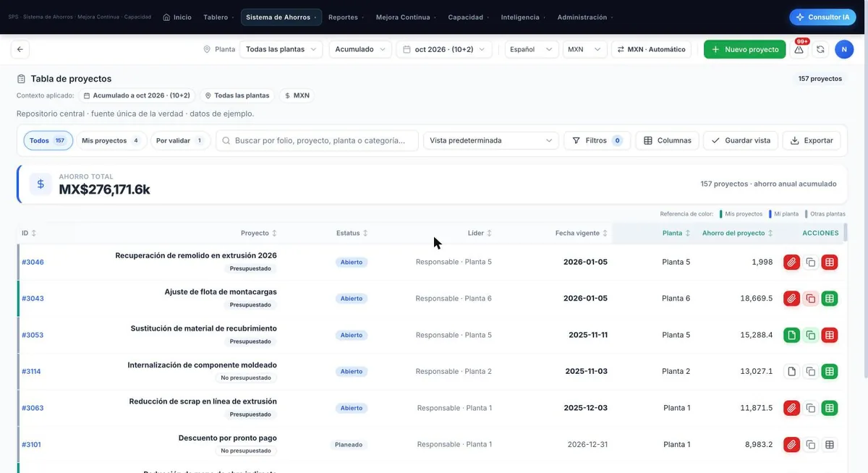Open the Acumulado period dropdown

click(x=360, y=49)
